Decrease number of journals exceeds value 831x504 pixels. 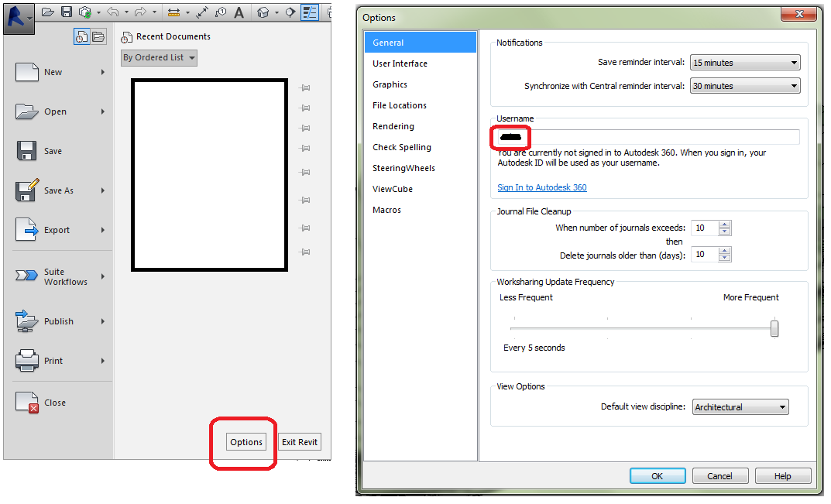pyautogui.click(x=724, y=231)
